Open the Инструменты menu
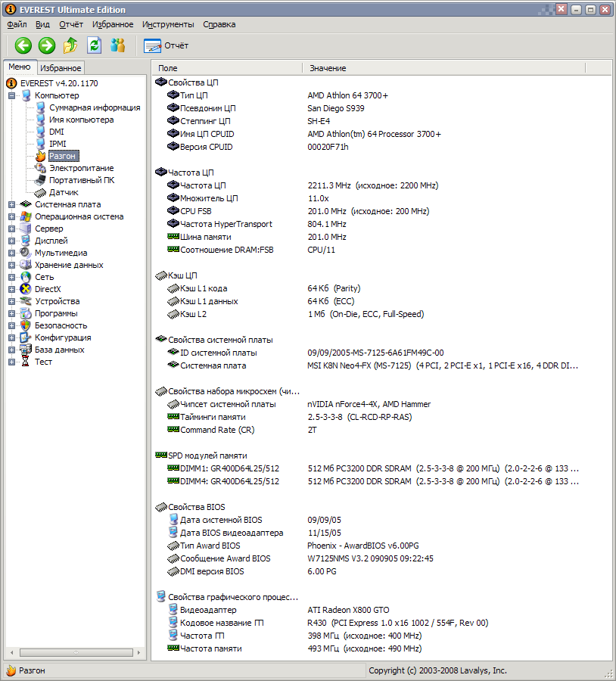This screenshot has width=616, height=681. (x=168, y=24)
